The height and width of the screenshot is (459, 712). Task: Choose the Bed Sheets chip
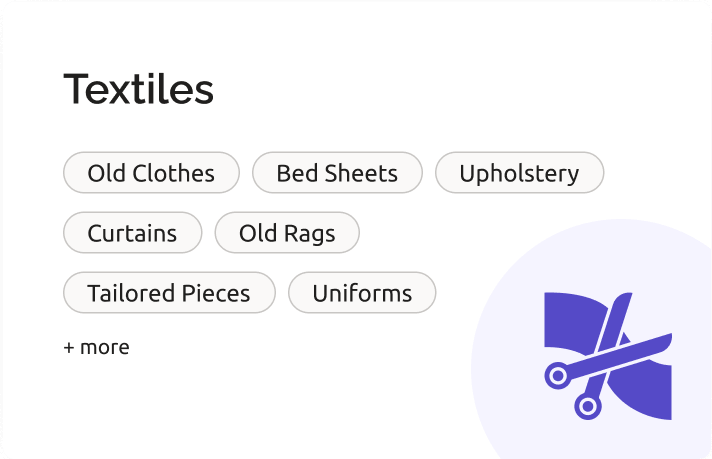pos(337,173)
